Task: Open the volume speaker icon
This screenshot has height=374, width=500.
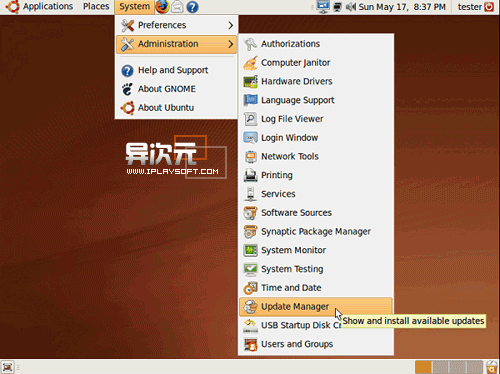Action: pyautogui.click(x=350, y=7)
